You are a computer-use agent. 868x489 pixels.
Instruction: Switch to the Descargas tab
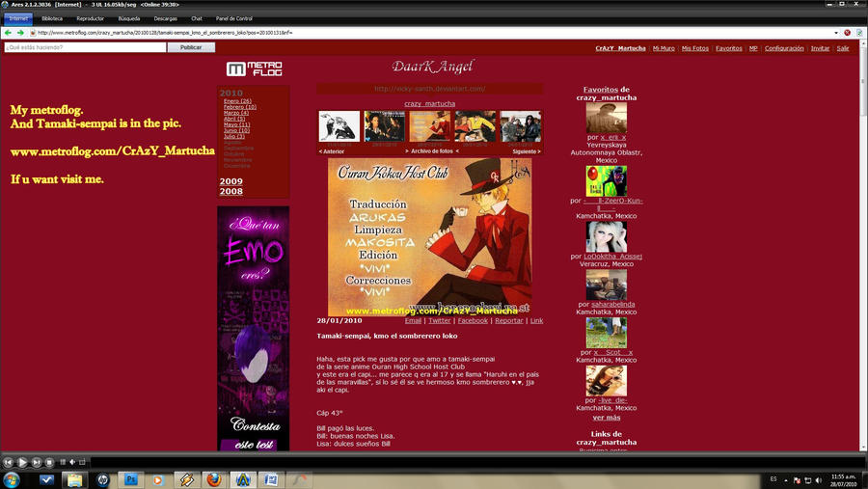tap(166, 19)
